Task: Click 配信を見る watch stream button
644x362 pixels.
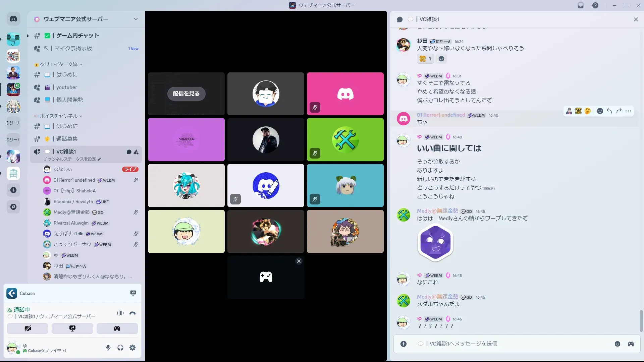Action: [x=186, y=94]
